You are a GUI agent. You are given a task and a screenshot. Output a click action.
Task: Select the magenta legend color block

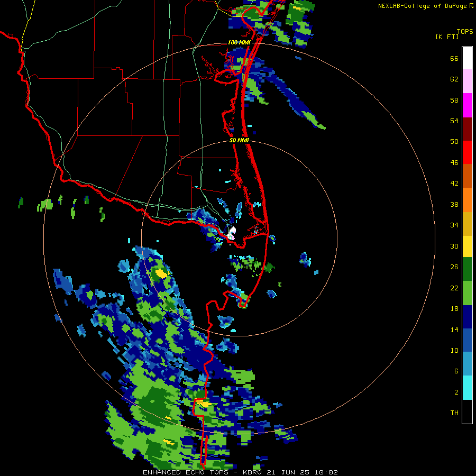pyautogui.click(x=467, y=105)
